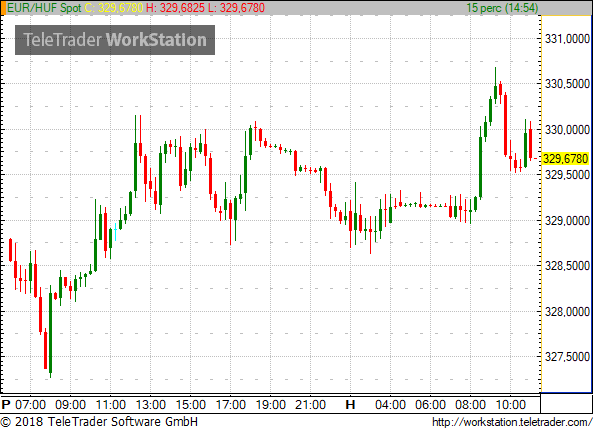Click the 10:00 time axis label
593x431 pixels.
[x=511, y=405]
